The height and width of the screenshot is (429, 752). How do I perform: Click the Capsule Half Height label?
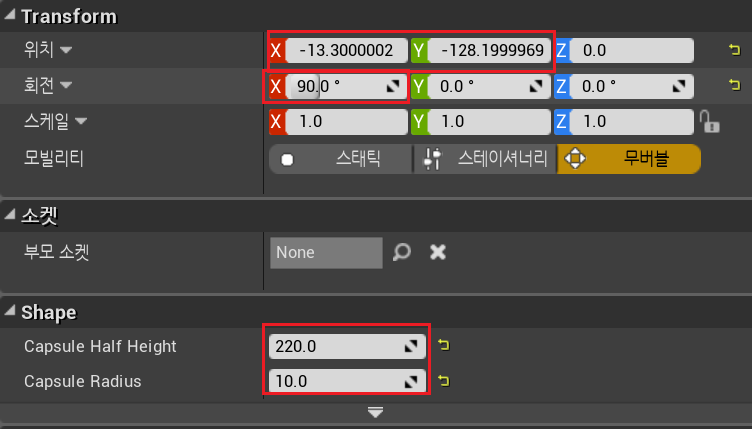tap(100, 346)
